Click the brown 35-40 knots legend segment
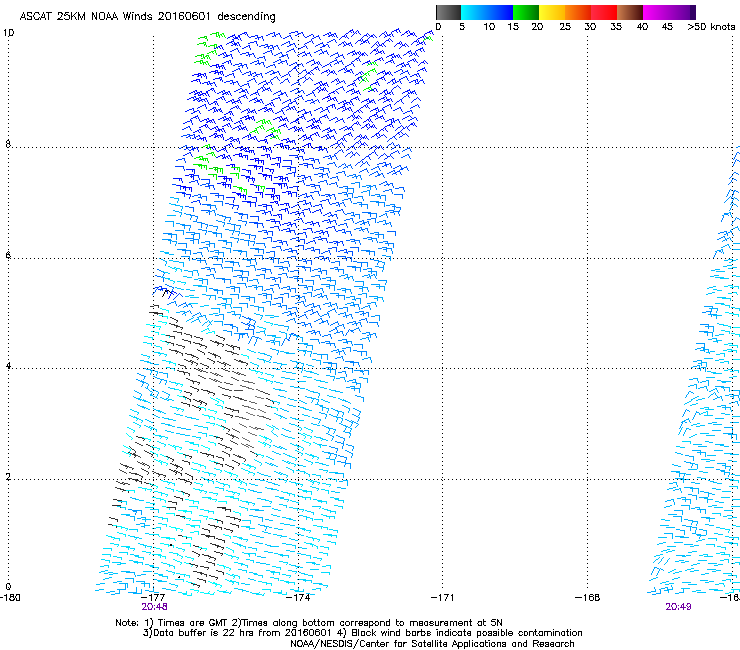The image size is (740, 650). pyautogui.click(x=630, y=12)
